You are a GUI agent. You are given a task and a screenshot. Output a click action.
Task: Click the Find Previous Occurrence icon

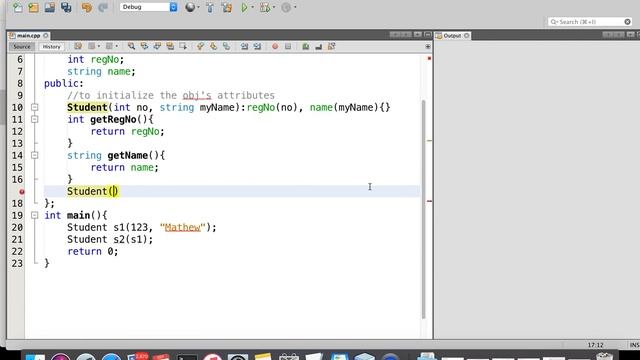[144, 47]
